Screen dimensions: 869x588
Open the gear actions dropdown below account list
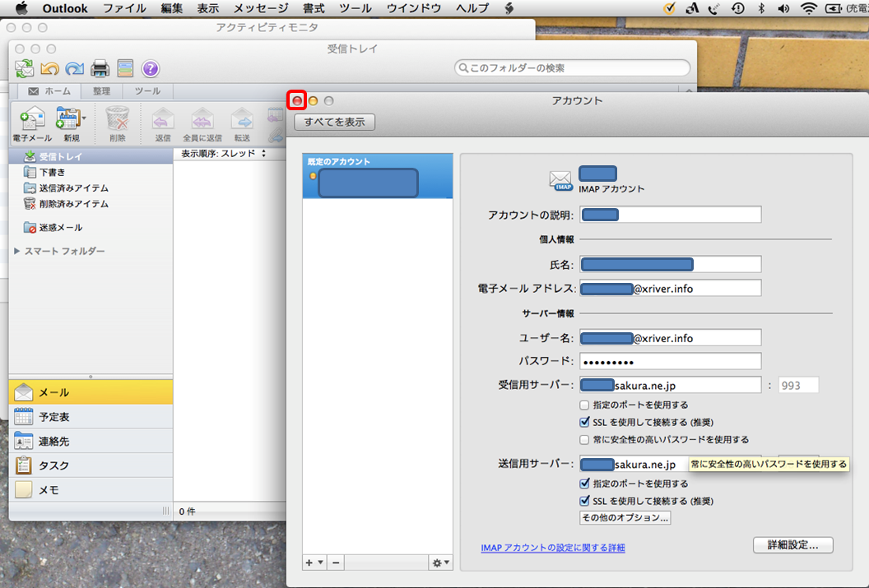[x=441, y=563]
